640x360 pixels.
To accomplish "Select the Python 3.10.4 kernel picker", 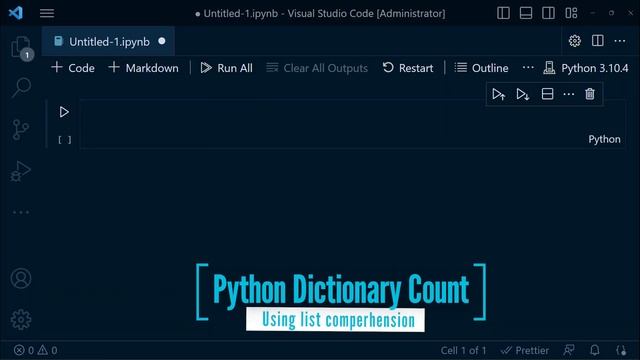I will pos(586,68).
